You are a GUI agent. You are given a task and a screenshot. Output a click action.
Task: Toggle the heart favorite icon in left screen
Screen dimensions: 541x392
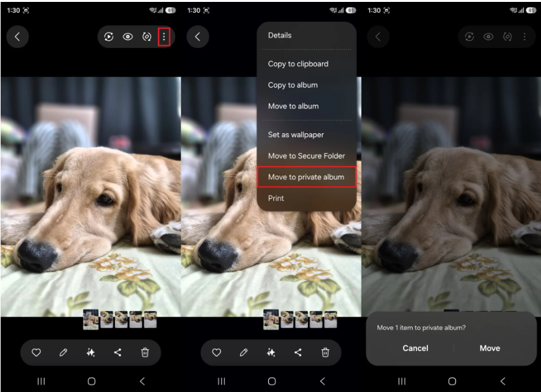click(x=36, y=352)
